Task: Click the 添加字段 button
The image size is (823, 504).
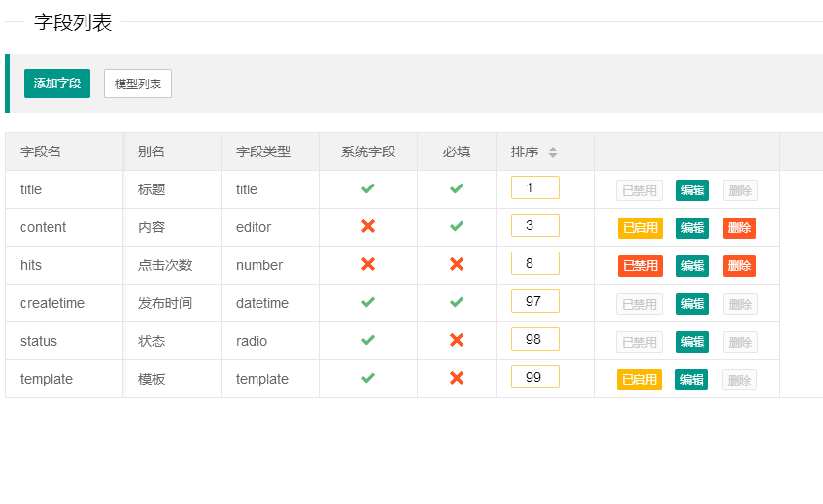Action: tap(57, 84)
